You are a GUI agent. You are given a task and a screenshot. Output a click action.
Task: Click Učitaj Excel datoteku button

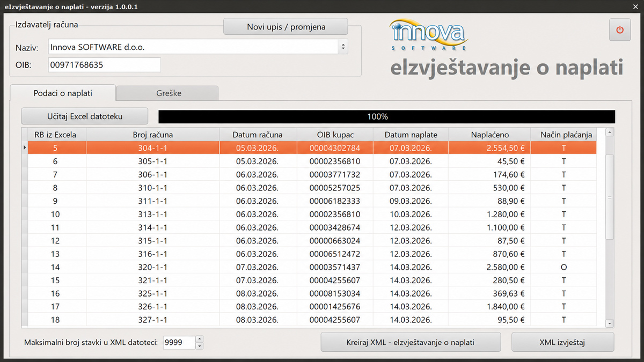[x=84, y=116]
